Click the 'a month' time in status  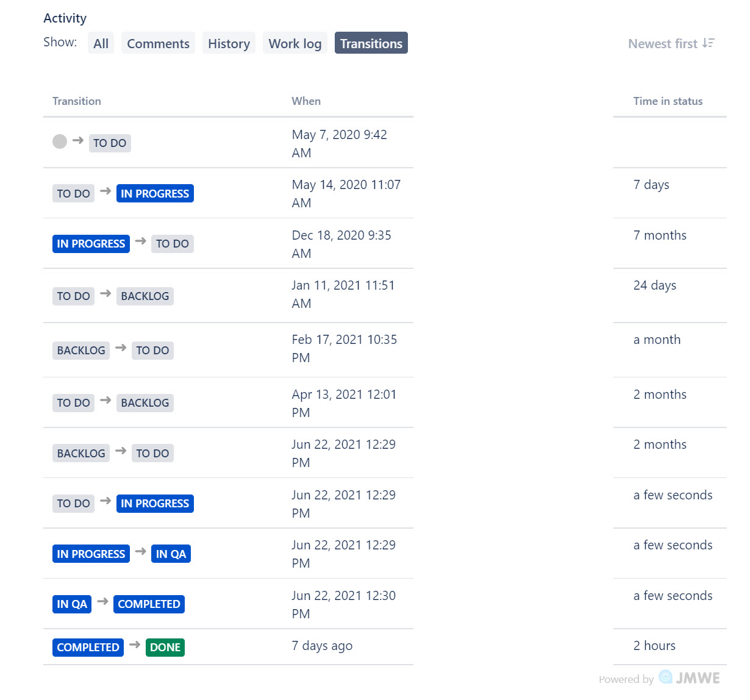(x=657, y=340)
